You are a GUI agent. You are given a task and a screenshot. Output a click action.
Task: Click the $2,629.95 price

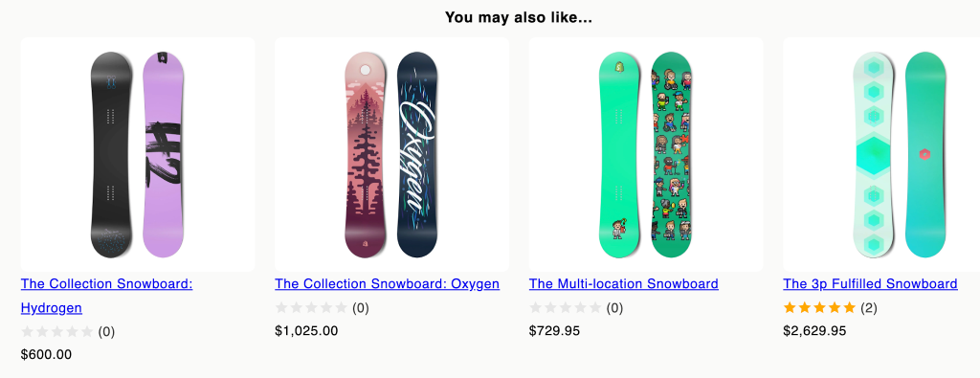pos(814,331)
